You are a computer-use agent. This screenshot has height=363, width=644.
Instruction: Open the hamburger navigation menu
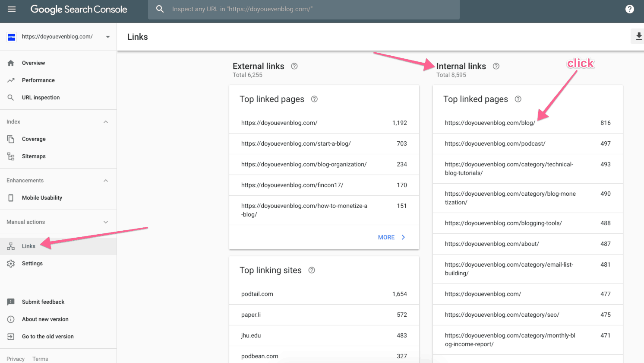(x=12, y=9)
